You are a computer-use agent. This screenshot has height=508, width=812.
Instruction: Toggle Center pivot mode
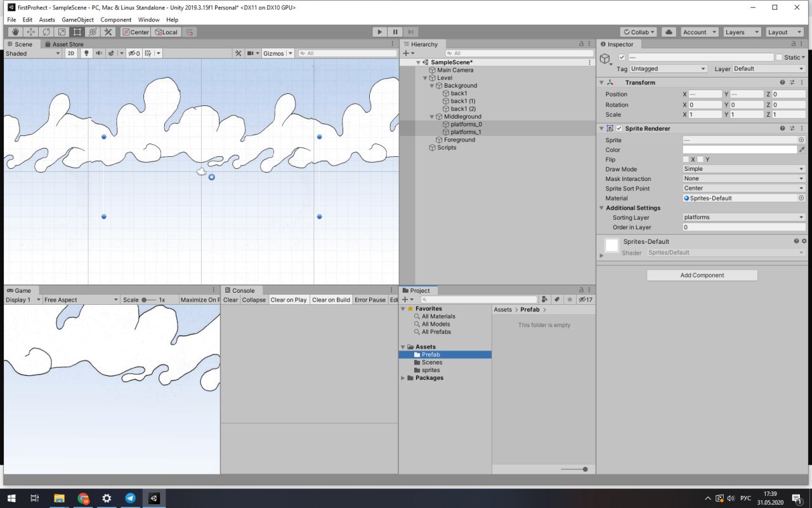[135, 32]
